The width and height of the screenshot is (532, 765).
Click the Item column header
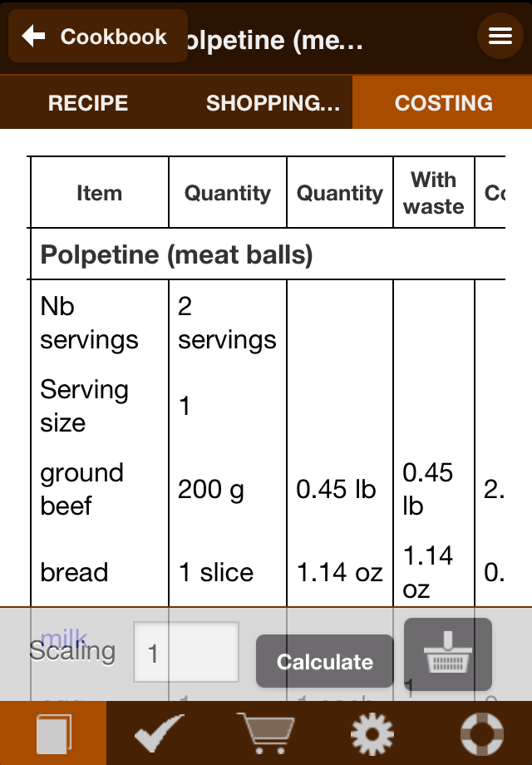[x=100, y=193]
